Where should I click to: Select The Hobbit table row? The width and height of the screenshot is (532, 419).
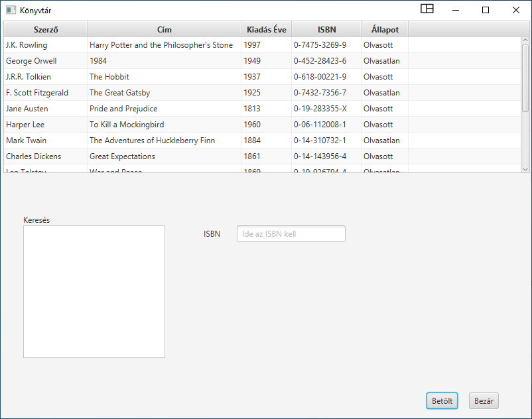pos(199,77)
